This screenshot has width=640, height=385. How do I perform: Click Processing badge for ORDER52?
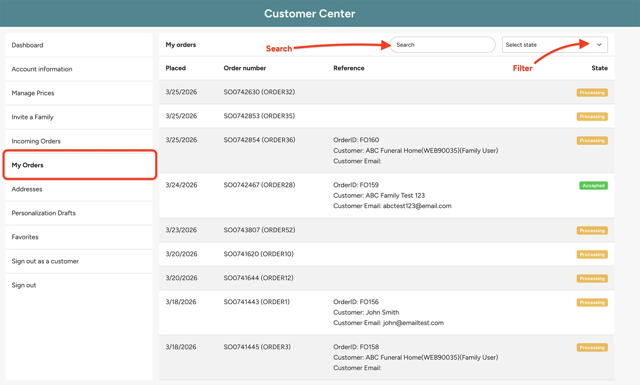pyautogui.click(x=592, y=231)
